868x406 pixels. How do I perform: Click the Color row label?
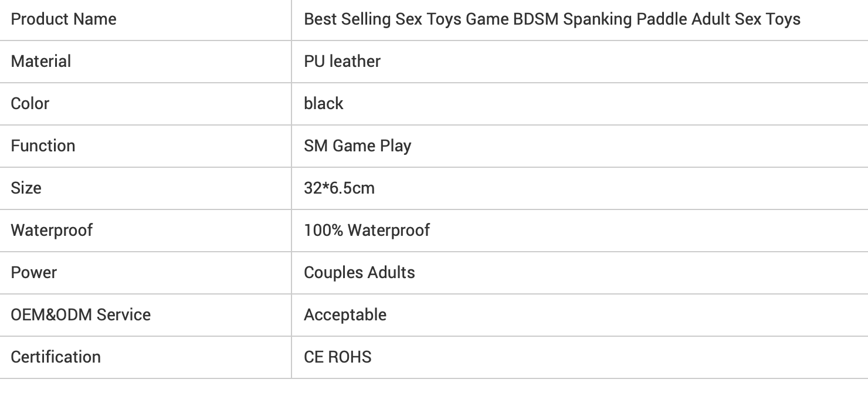(x=30, y=103)
